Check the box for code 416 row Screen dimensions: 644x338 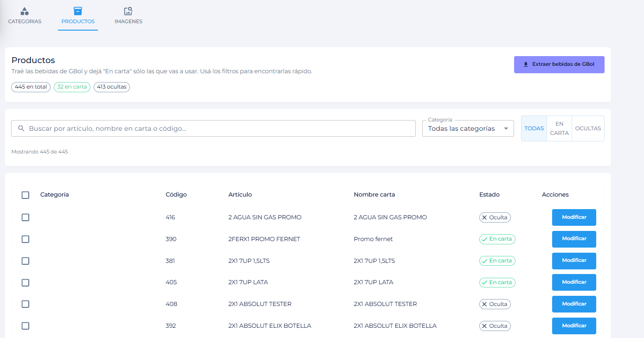pyautogui.click(x=26, y=217)
